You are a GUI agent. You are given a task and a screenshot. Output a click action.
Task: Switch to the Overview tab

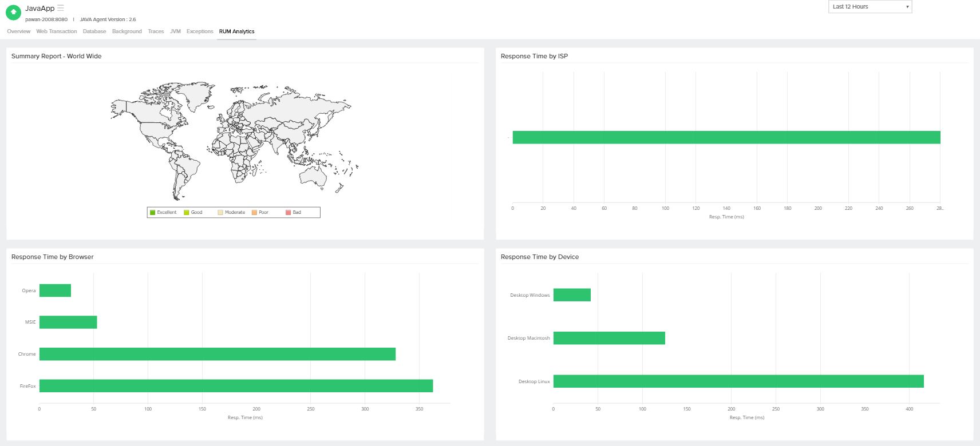pos(18,31)
